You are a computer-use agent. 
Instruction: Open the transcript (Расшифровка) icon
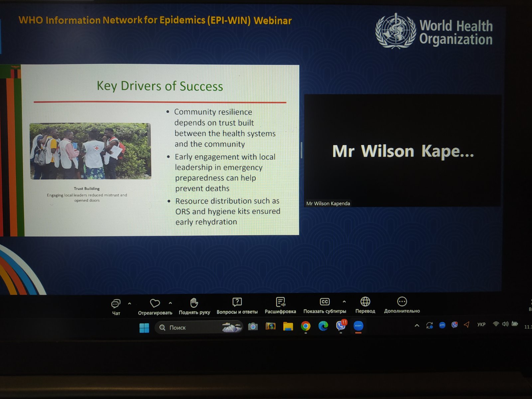pos(280,302)
